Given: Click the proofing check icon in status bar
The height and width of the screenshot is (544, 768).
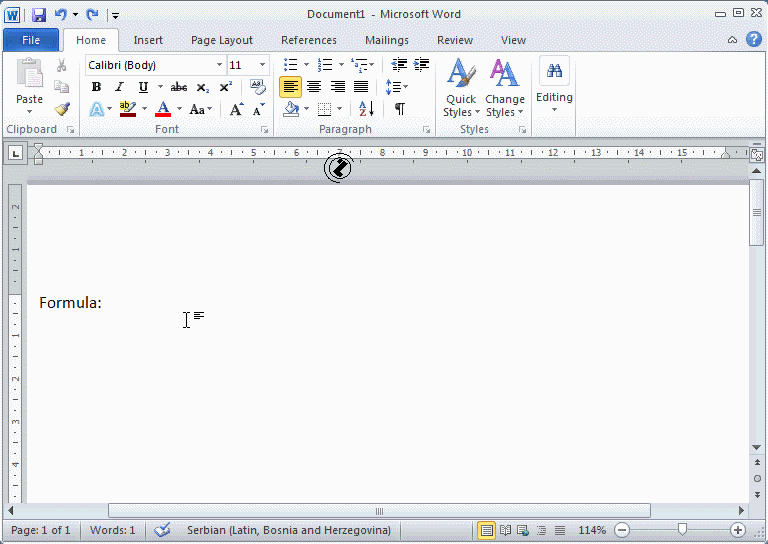Looking at the screenshot, I should pos(163,530).
